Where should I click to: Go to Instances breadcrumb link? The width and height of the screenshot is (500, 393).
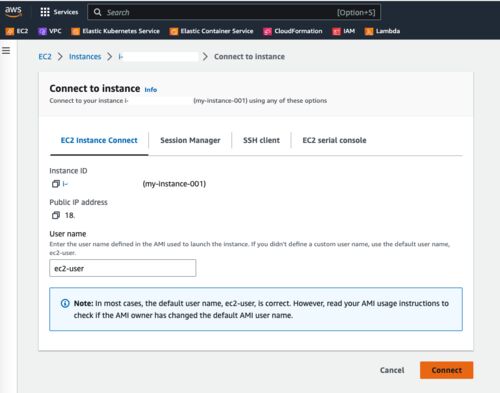pyautogui.click(x=85, y=57)
